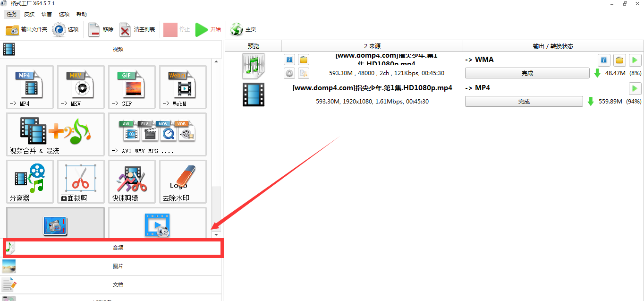
Task: Open the -> AVI WMV MPG tile
Action: click(x=157, y=135)
